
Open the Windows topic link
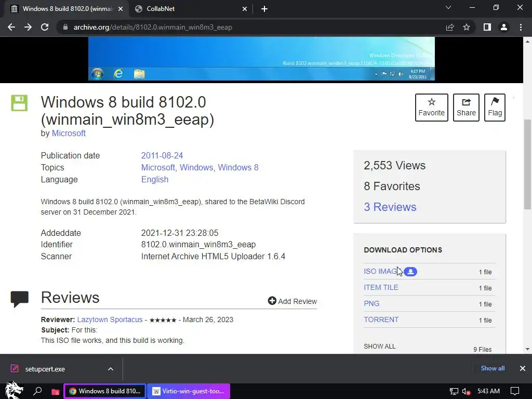[196, 167]
